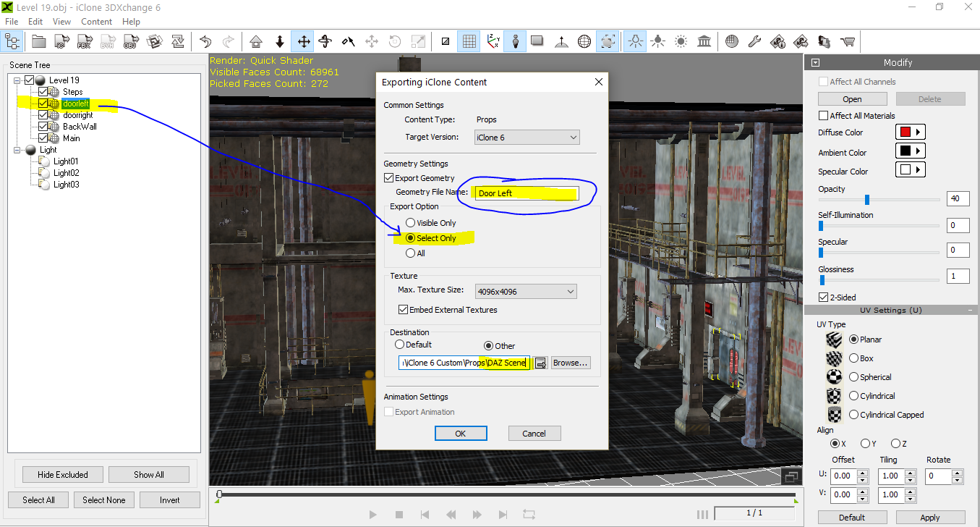Click the Browse... button

tap(571, 363)
